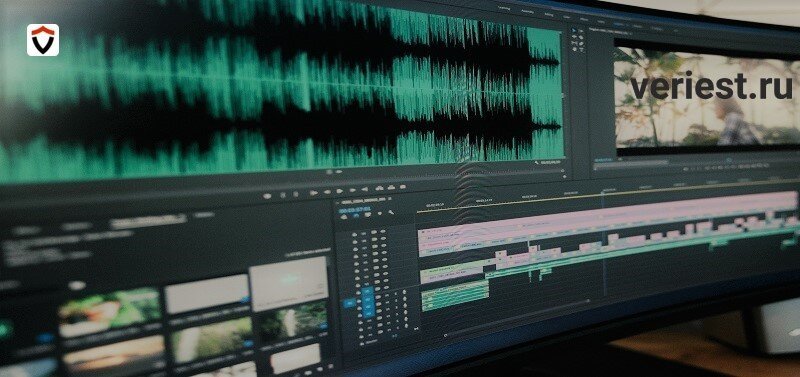Toggle the highlighted blue track target button
The width and height of the screenshot is (800, 377).
pos(367,302)
